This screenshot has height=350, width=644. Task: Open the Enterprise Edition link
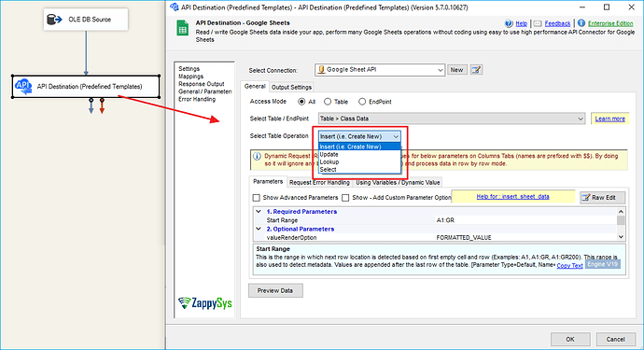point(610,23)
